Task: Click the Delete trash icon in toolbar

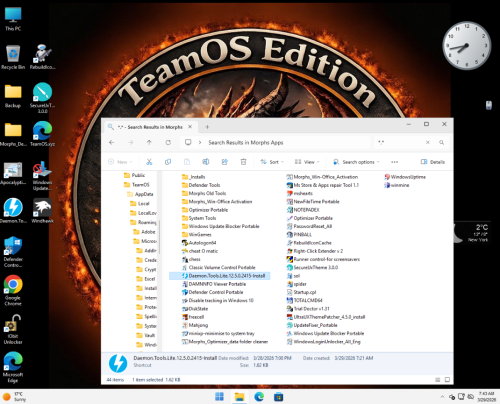Action: click(243, 162)
